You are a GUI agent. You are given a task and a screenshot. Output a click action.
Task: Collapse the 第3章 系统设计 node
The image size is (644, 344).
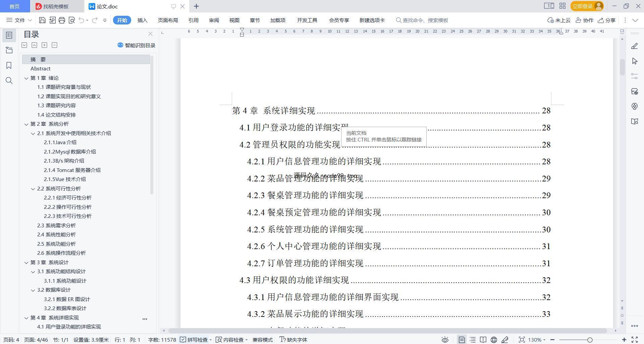click(26, 263)
